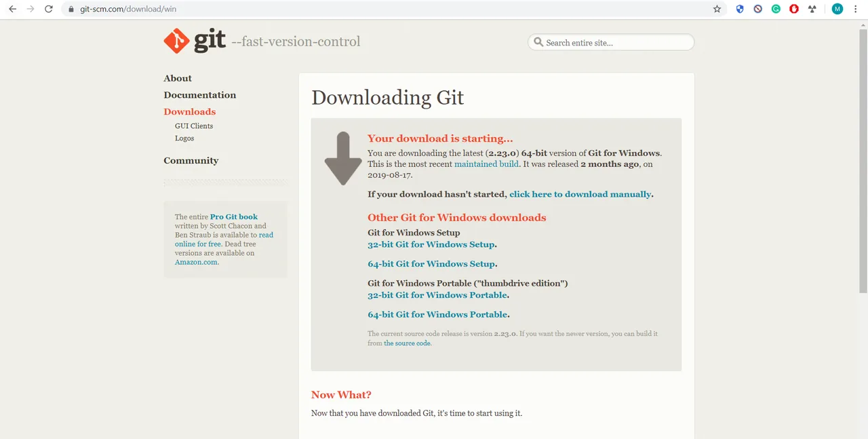
Task: Open the Amazon.com link
Action: point(197,262)
